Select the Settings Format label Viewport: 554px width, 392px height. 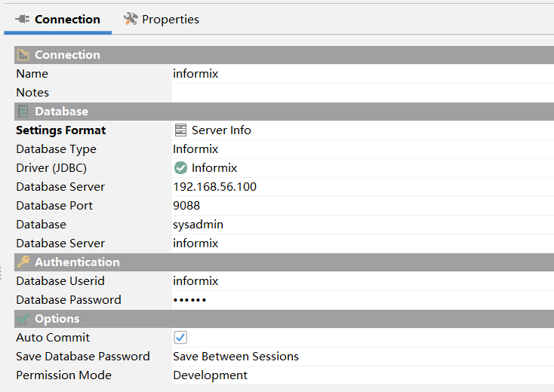click(61, 130)
